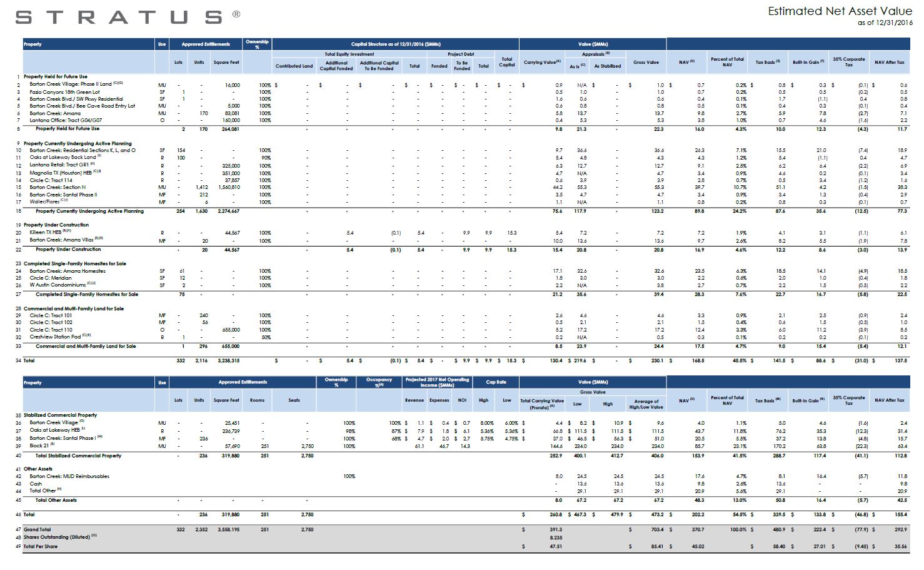Click the 'Seats' column header
Viewport: 924px width, 570px height.
click(x=294, y=400)
